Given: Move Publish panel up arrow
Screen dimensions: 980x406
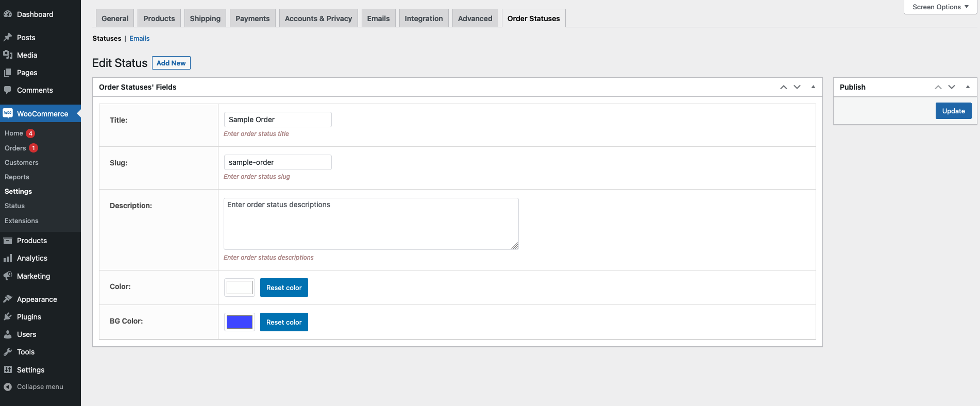Looking at the screenshot, I should pos(938,87).
